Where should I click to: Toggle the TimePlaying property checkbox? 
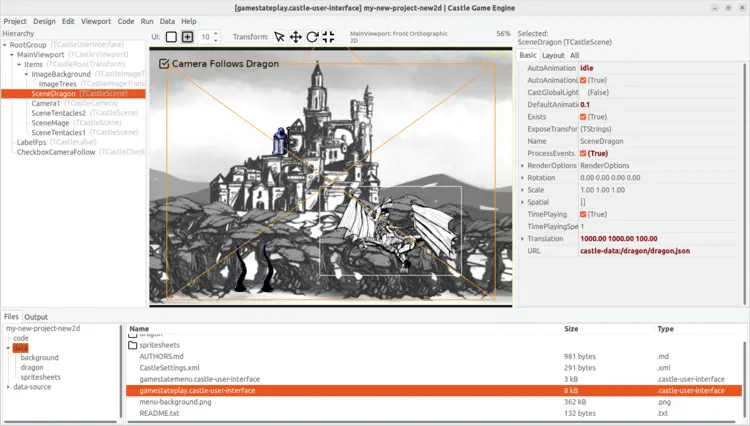pos(585,214)
